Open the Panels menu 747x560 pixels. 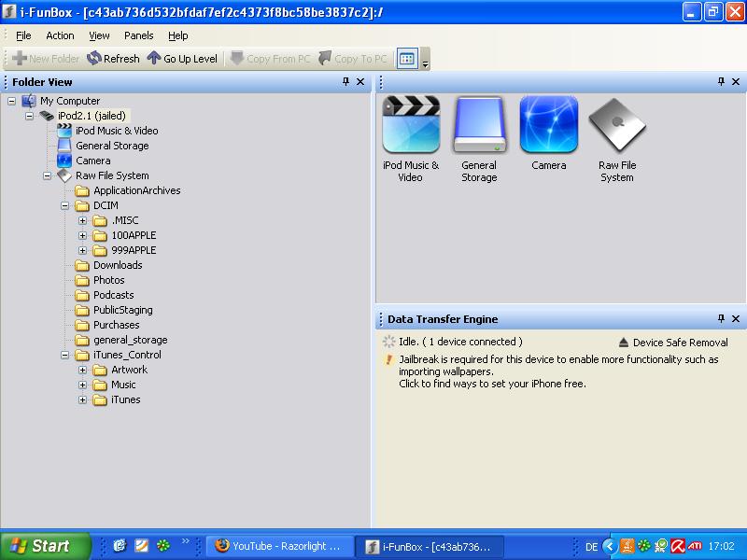pyautogui.click(x=138, y=35)
